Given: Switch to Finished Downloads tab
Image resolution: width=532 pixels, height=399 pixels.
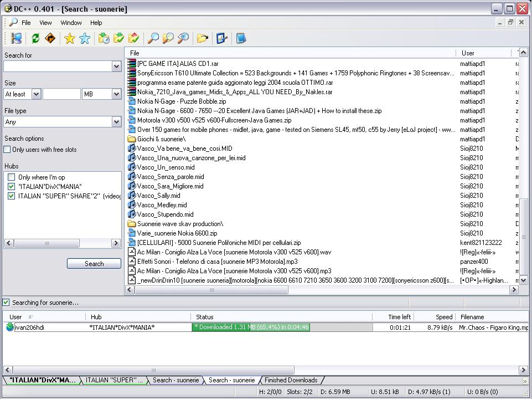Looking at the screenshot, I should click(x=291, y=380).
